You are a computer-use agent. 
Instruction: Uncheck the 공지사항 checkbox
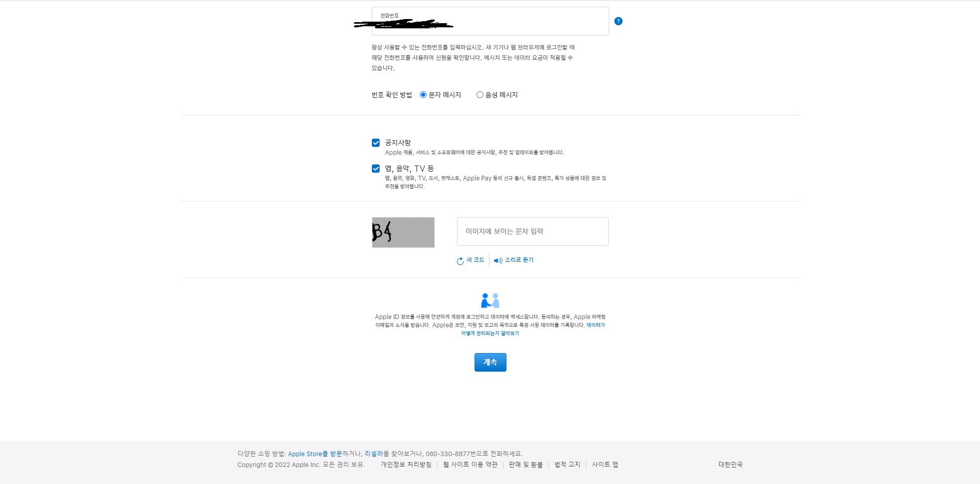pos(375,143)
